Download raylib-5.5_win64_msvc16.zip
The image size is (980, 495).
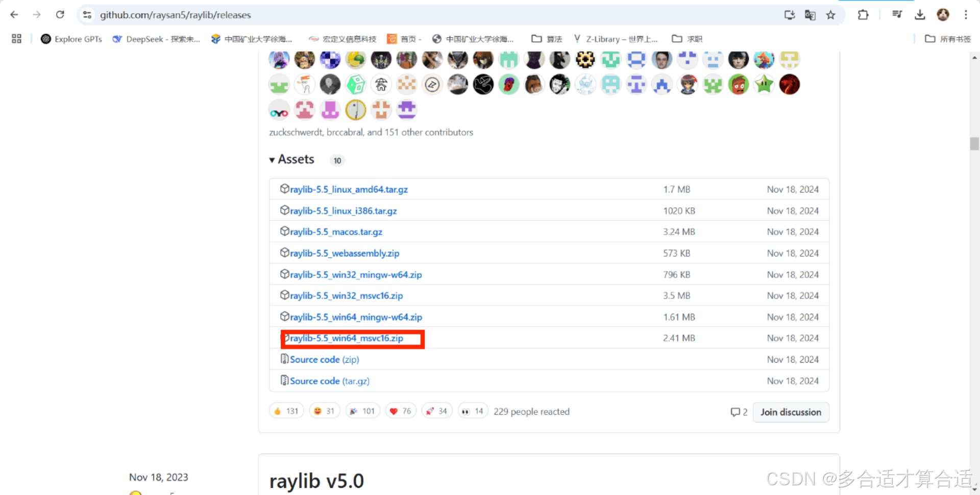point(346,338)
